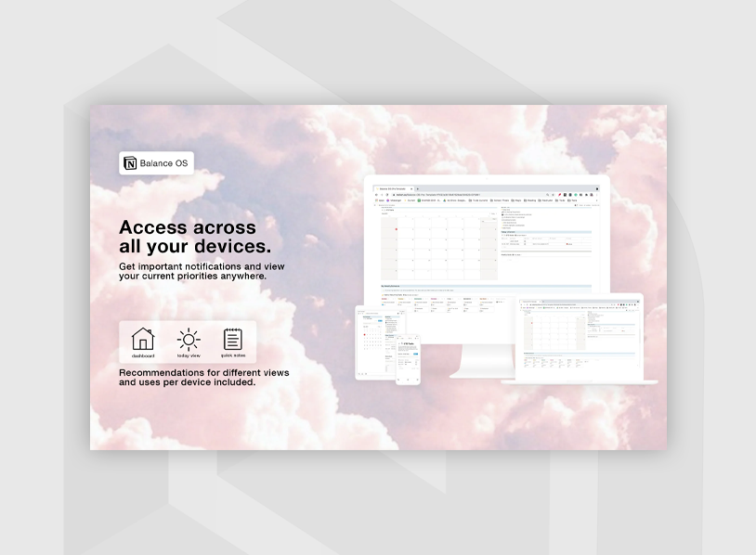Click the browser reload icon on the desktop monitor

(x=387, y=194)
